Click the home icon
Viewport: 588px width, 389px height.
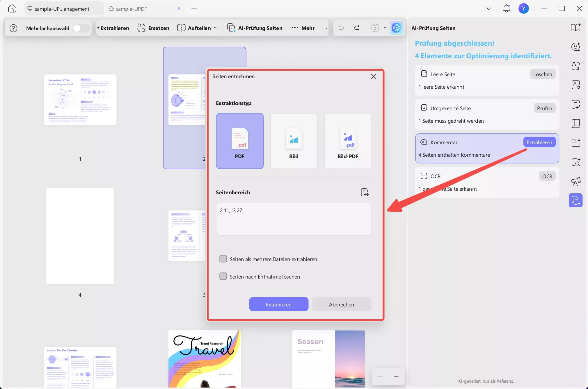(12, 9)
